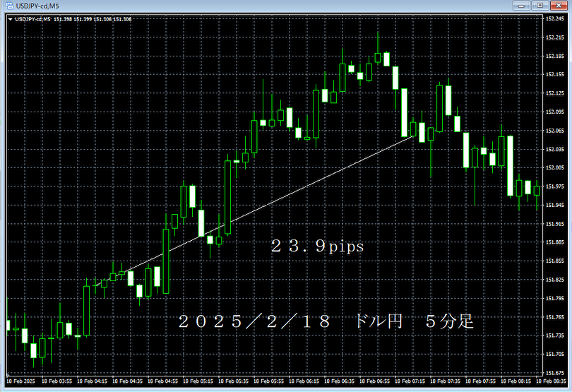Click the 151.855 price scale label
572x392 pixels.
click(554, 261)
